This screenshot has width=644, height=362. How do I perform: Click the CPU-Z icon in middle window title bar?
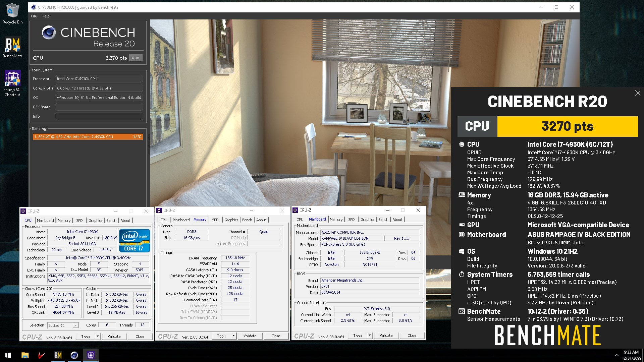tap(159, 210)
